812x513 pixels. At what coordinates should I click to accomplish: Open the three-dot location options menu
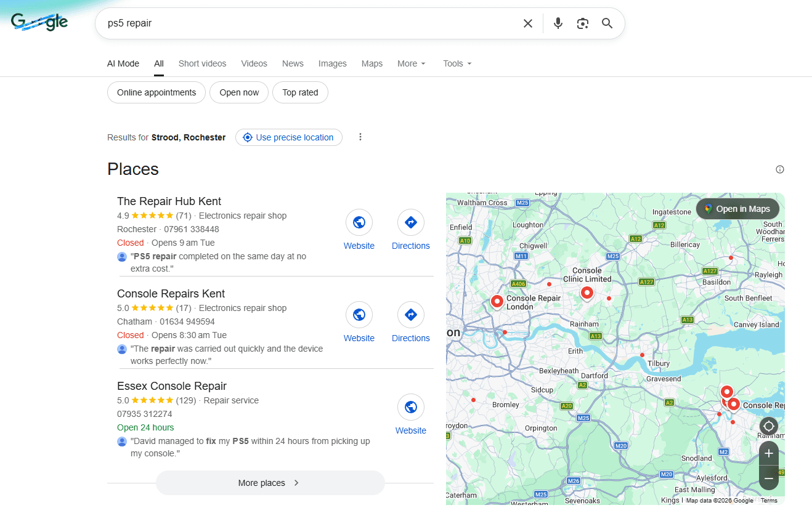pos(360,137)
